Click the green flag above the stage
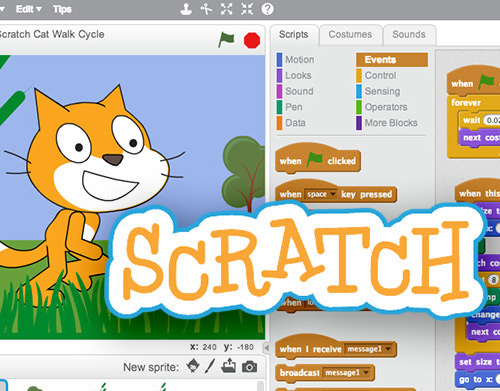The height and width of the screenshot is (391, 500). tap(226, 40)
